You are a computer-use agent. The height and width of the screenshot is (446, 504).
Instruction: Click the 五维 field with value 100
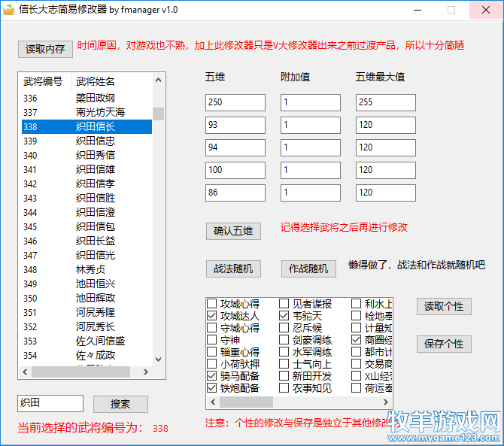pos(235,170)
